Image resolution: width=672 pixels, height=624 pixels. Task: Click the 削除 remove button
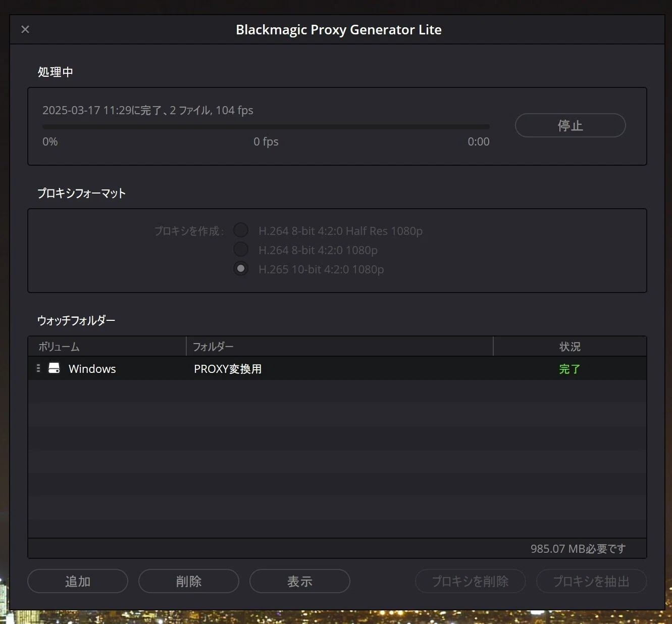tap(189, 581)
